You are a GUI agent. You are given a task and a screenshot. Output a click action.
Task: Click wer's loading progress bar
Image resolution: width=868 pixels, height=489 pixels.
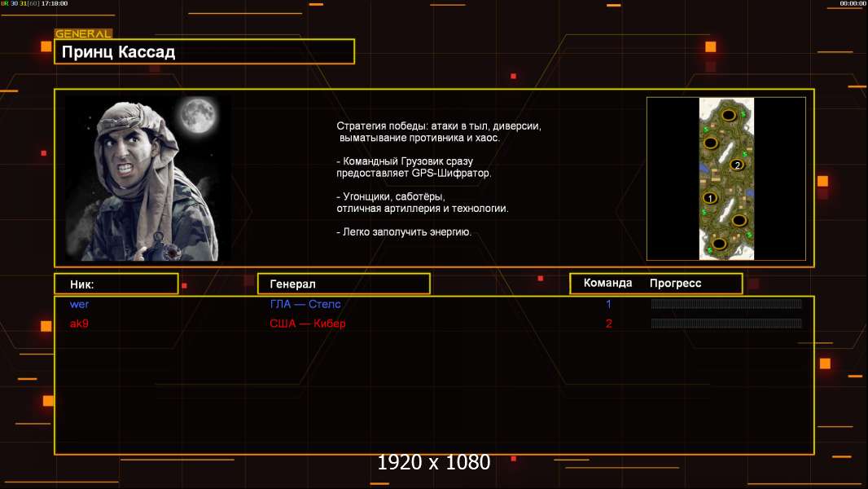(x=726, y=303)
